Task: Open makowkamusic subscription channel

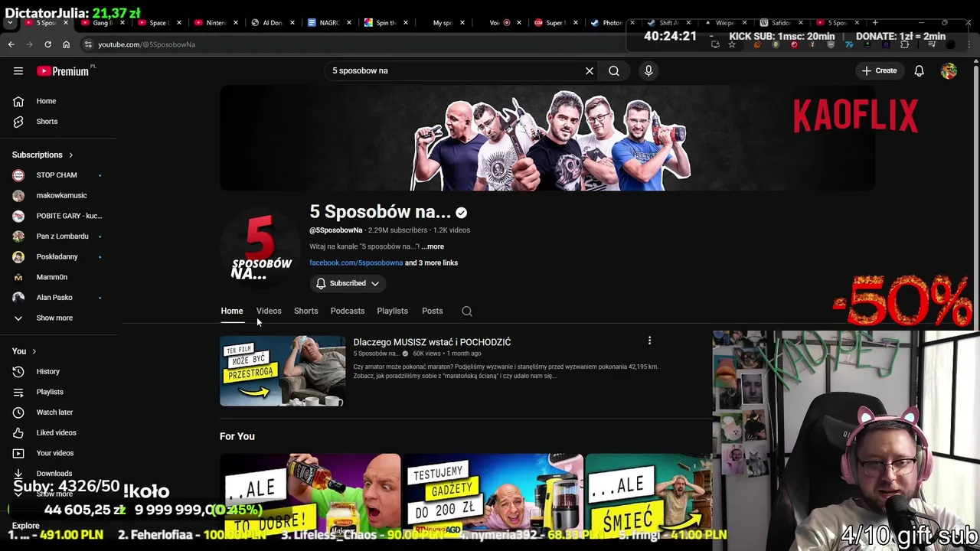Action: 60,195
